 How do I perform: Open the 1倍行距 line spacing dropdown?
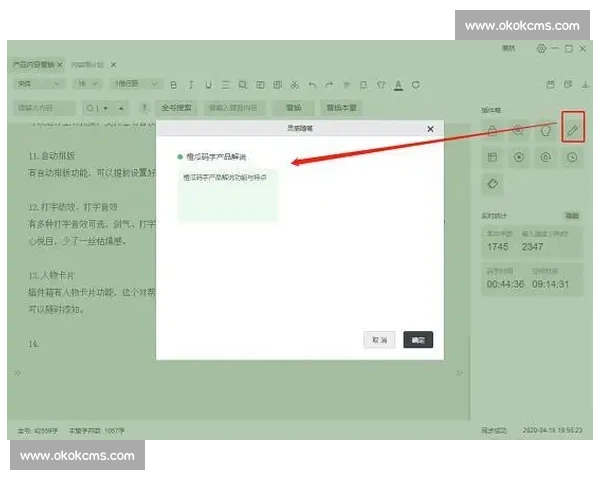click(136, 84)
